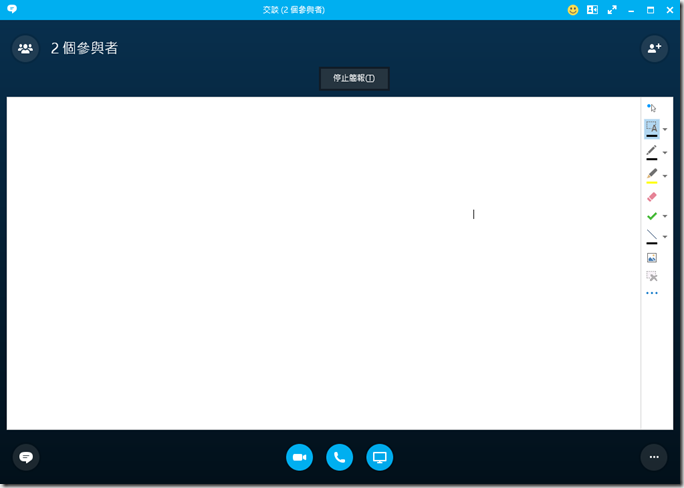The width and height of the screenshot is (684, 488).
Task: Click the 停止簡報 button
Action: point(353,78)
